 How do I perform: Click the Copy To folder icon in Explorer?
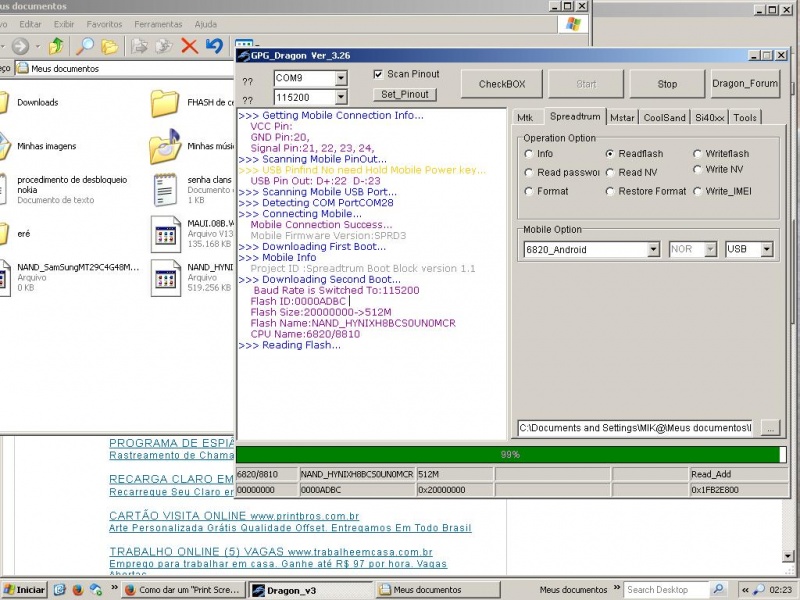pyautogui.click(x=164, y=46)
